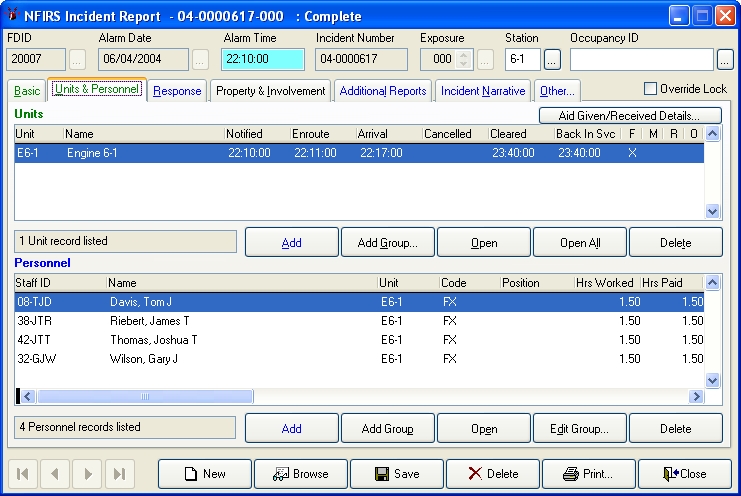Viewport: 741px width, 496px height.
Task: Close the incident report form
Action: coord(685,474)
